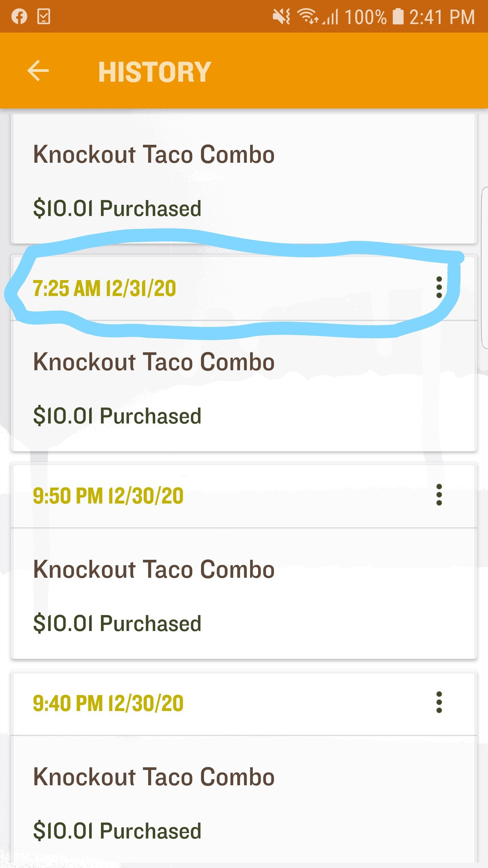Tap the back arrow in History header
Image resolution: width=488 pixels, height=868 pixels.
[x=38, y=71]
